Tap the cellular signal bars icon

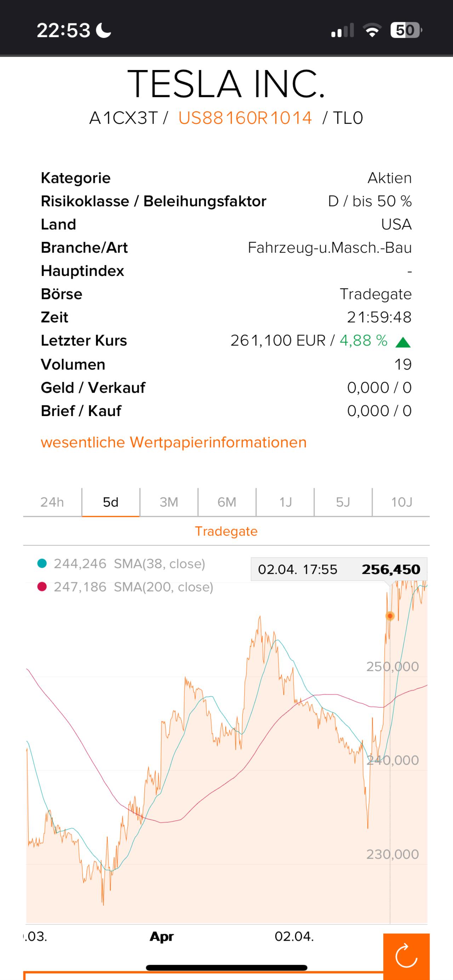[x=343, y=30]
